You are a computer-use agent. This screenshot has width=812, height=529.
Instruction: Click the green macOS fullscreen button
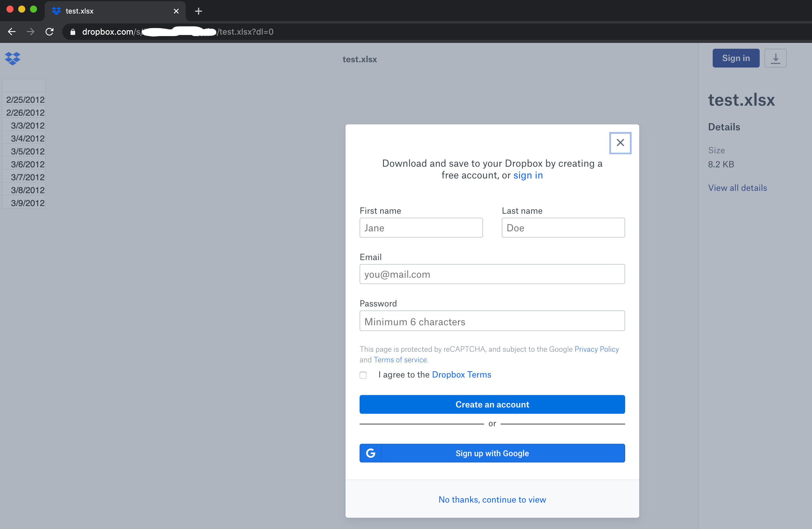click(x=33, y=9)
